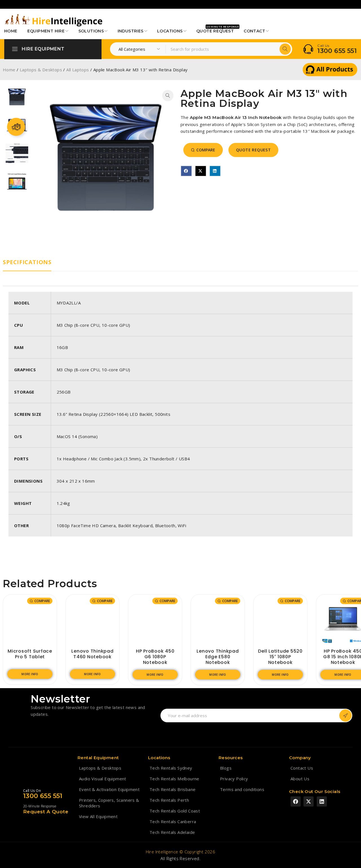Click the orange search magnifier icon
This screenshot has width=361, height=868.
point(285,49)
